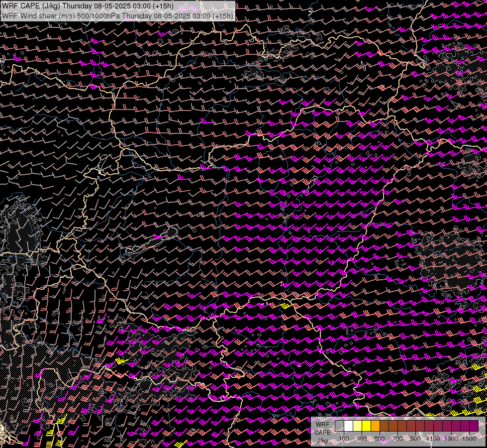Click the 300 legend value
The image size is (487, 448).
[362, 439]
